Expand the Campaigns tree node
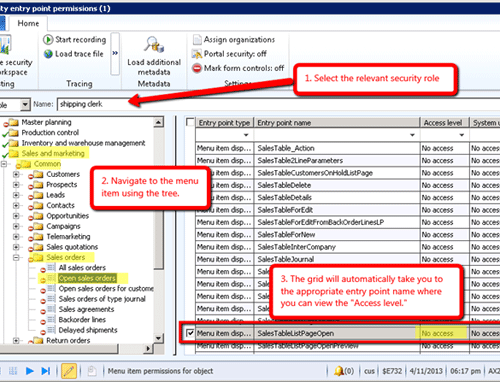The height and width of the screenshot is (382, 500). [16, 226]
